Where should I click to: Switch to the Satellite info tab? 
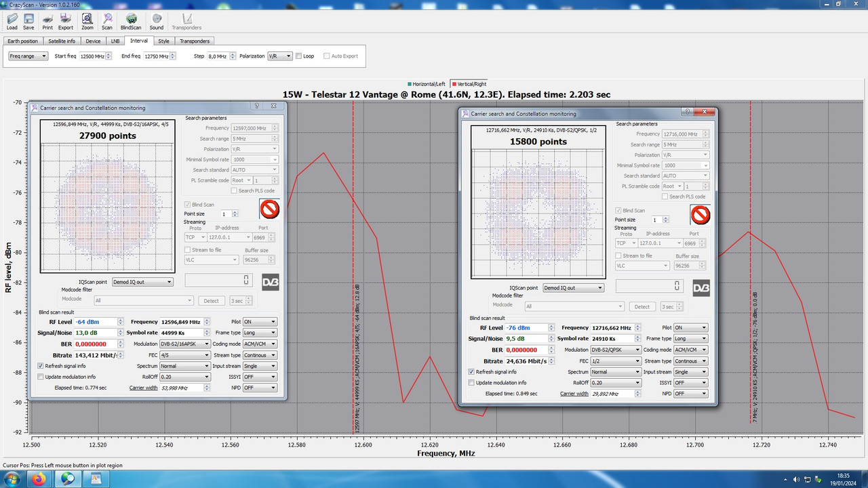coord(62,41)
